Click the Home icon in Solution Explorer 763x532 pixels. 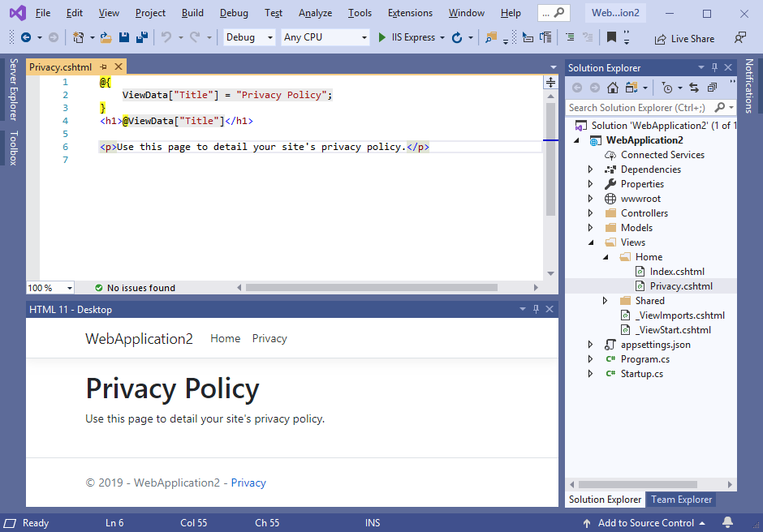(613, 88)
